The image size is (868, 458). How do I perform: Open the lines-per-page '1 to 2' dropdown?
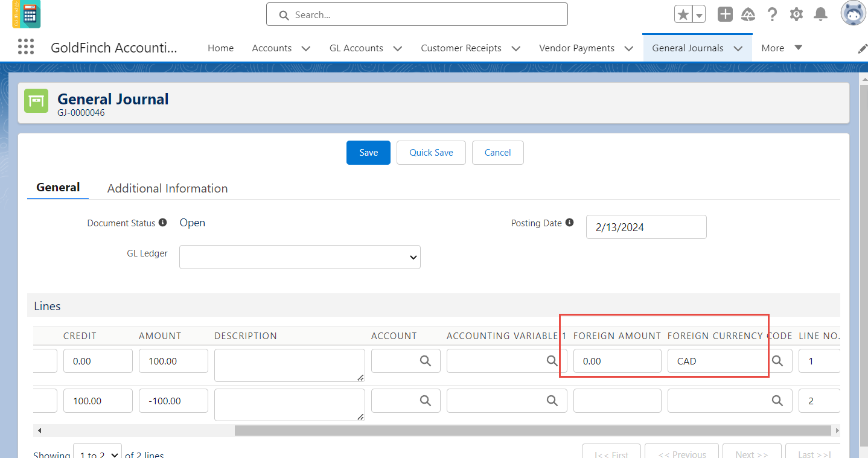tap(98, 453)
